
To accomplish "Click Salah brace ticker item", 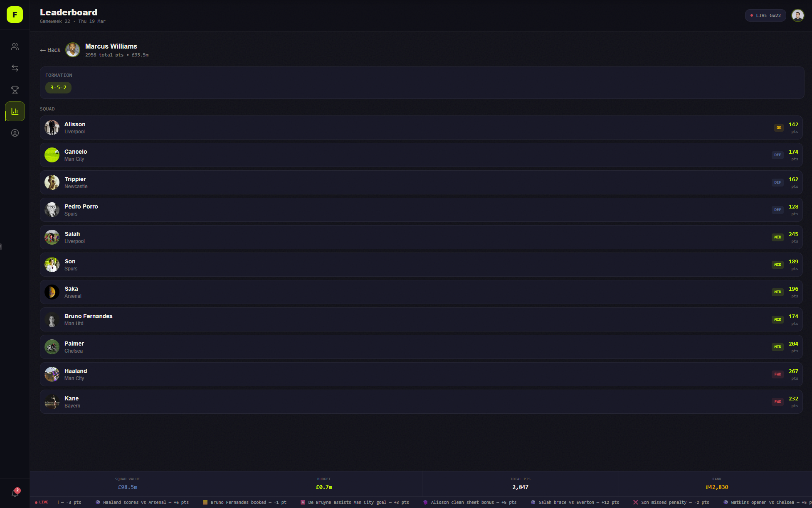I will tap(575, 503).
